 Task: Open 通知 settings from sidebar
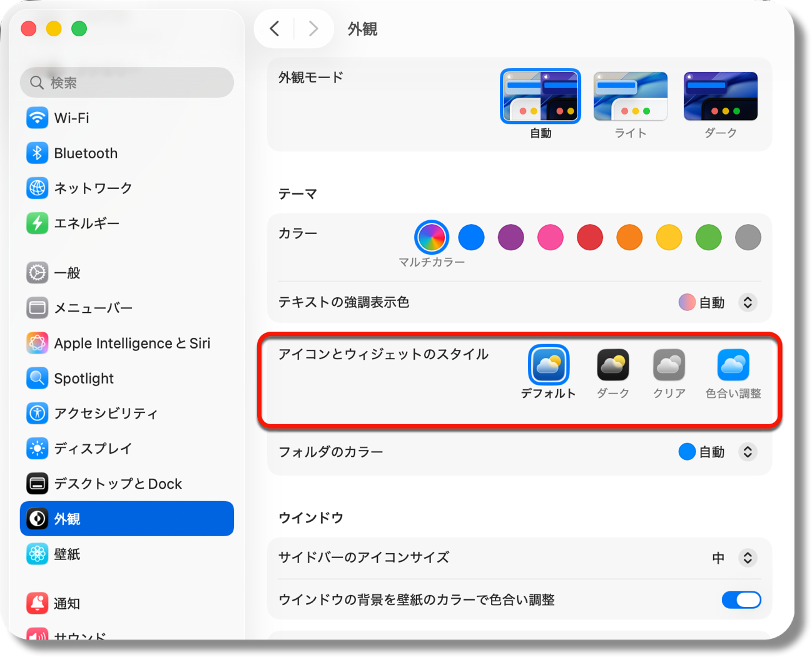point(38,603)
